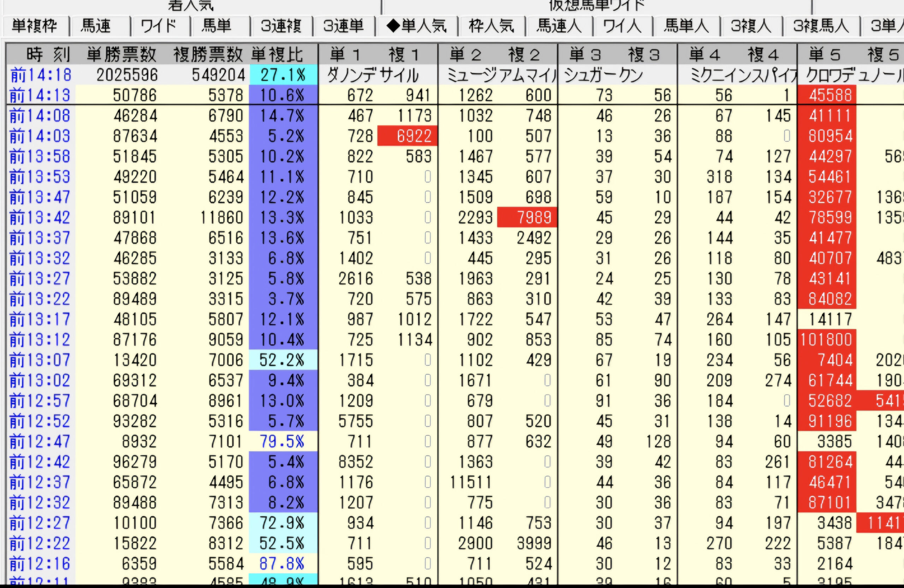Select the 複2 column header
Image resolution: width=904 pixels, height=588 pixels.
coord(524,55)
